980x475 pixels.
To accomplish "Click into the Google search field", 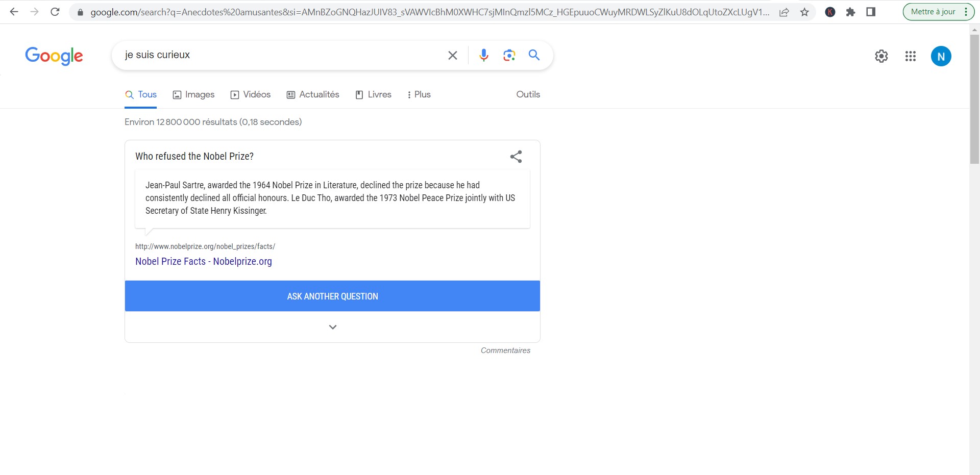I will 281,55.
